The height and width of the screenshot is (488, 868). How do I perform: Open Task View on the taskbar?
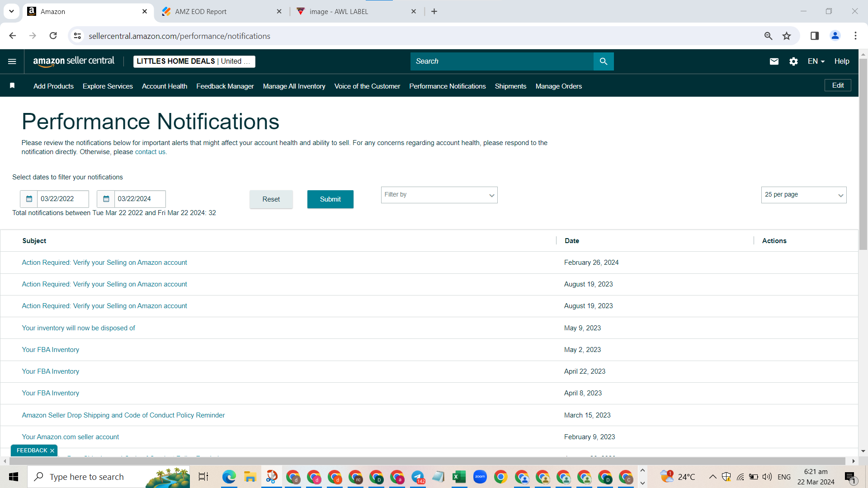(x=203, y=477)
